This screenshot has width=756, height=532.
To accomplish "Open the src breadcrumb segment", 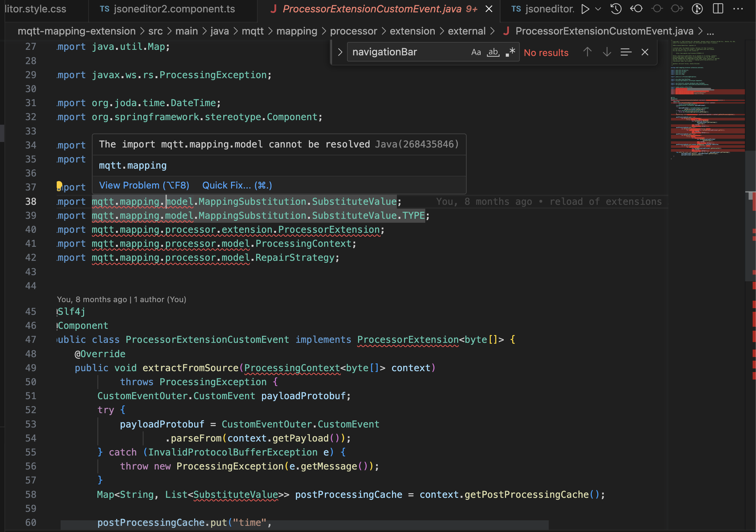I will coord(155,31).
